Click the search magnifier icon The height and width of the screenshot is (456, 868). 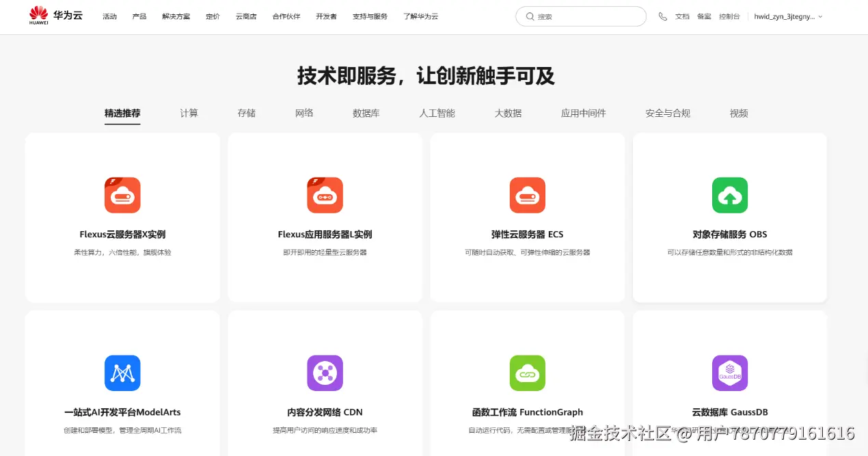(530, 16)
